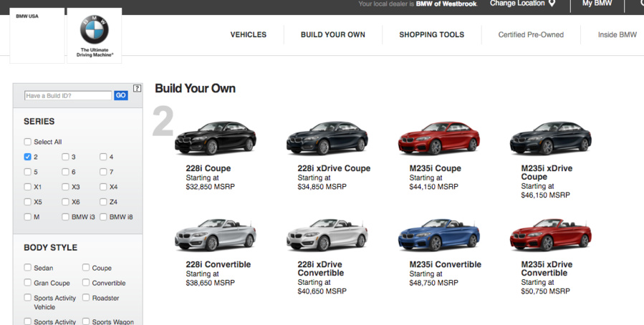
Task: Select the 228i xDrive Coupe image
Action: click(327, 138)
